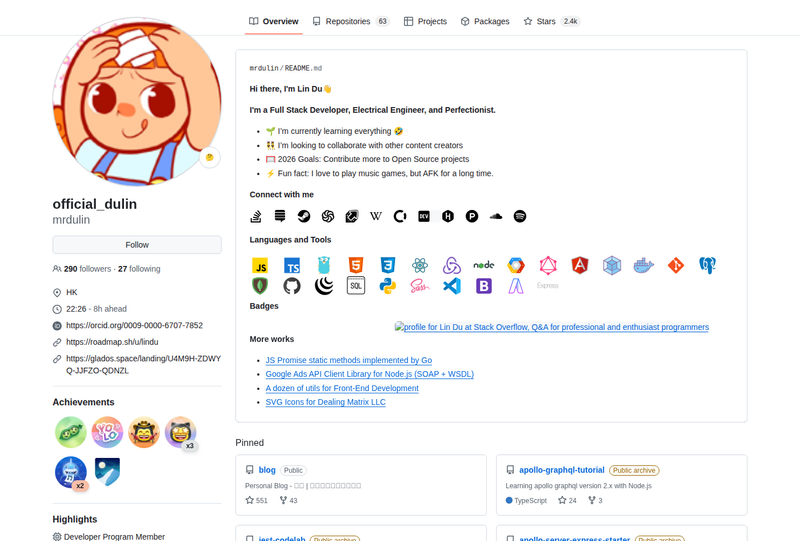
Task: Open the Pull Shark achievement badge
Action: click(x=70, y=472)
